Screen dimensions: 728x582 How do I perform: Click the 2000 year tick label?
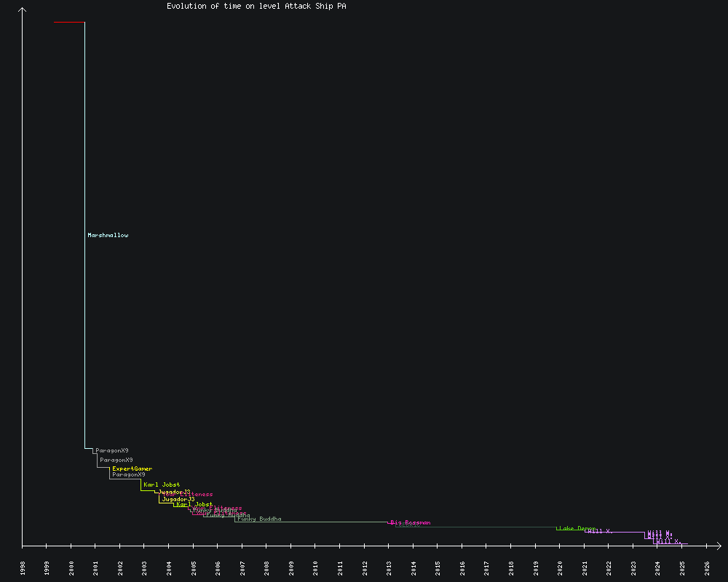pyautogui.click(x=71, y=567)
